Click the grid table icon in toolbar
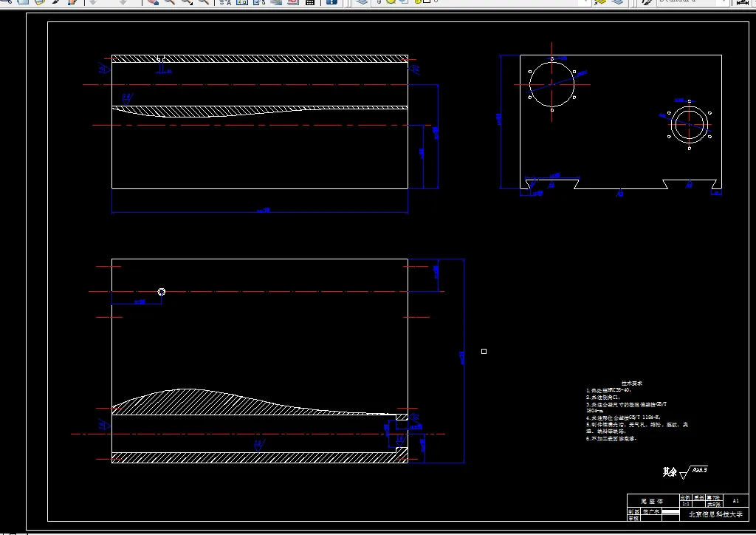The width and height of the screenshot is (756, 535). coord(310,2)
